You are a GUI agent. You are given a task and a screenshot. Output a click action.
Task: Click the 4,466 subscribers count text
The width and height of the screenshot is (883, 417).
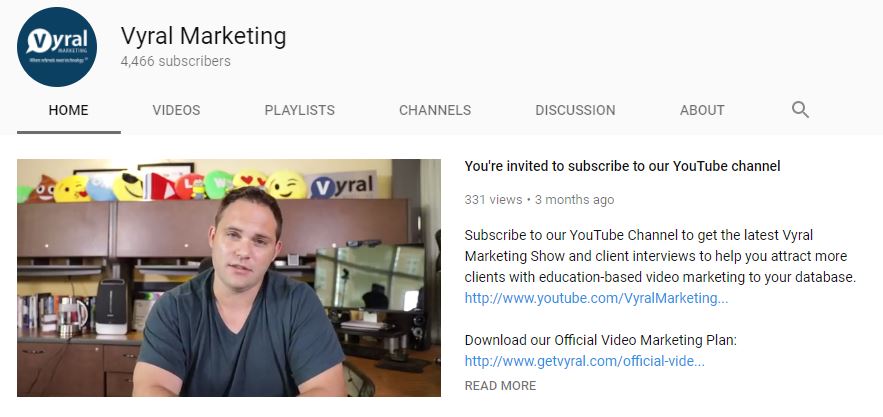176,61
